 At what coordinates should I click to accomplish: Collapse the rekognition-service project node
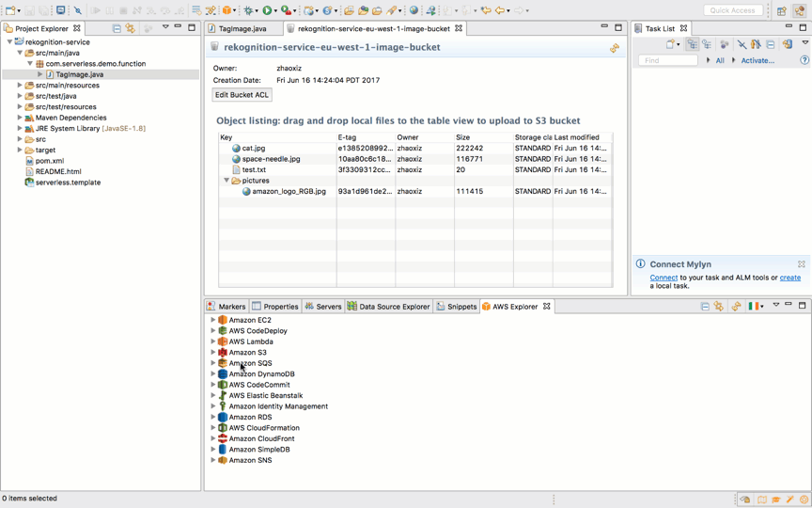click(9, 42)
